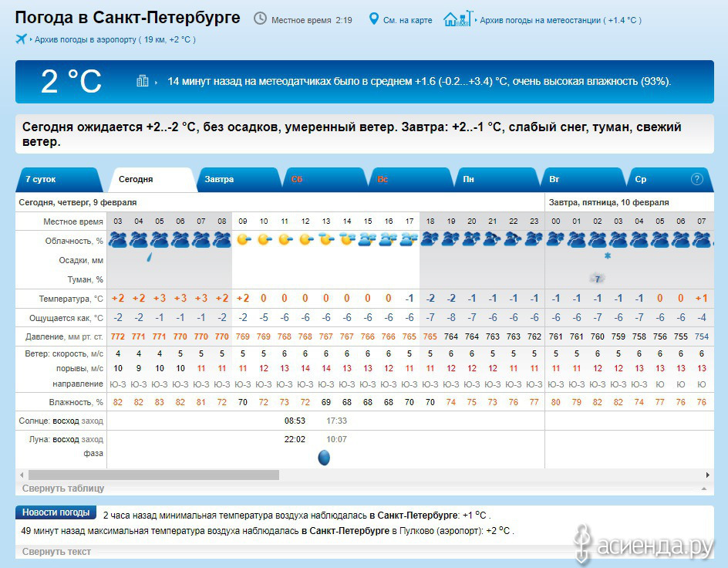Open the Завтра forecast tab
Viewport: 728px width, 568px height.
click(238, 180)
